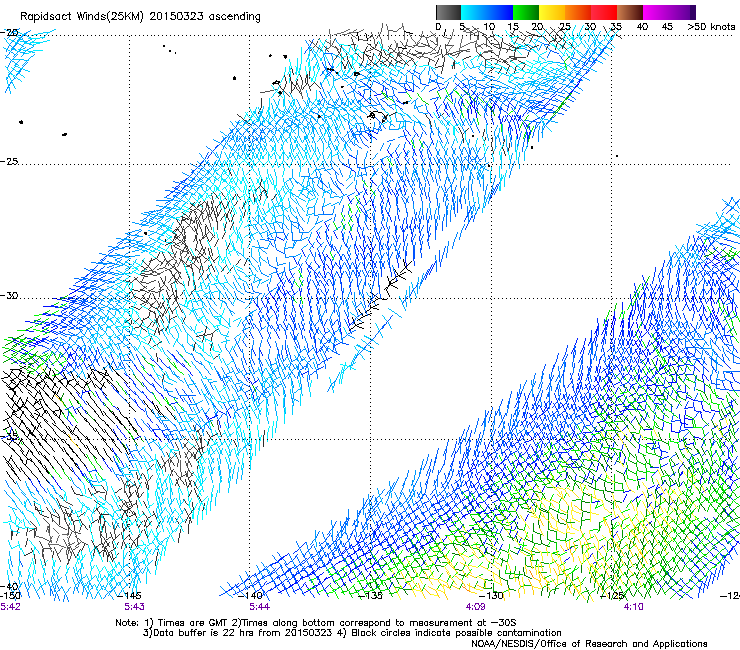Image resolution: width=740 pixels, height=650 pixels.
Task: Click note 'Black circles indicate possible contamination'
Action: (x=456, y=633)
